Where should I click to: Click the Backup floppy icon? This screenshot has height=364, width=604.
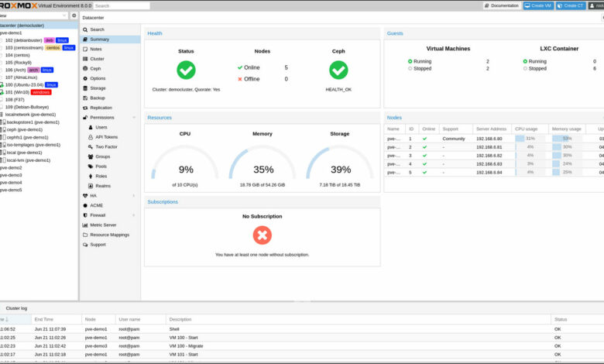[x=85, y=98]
